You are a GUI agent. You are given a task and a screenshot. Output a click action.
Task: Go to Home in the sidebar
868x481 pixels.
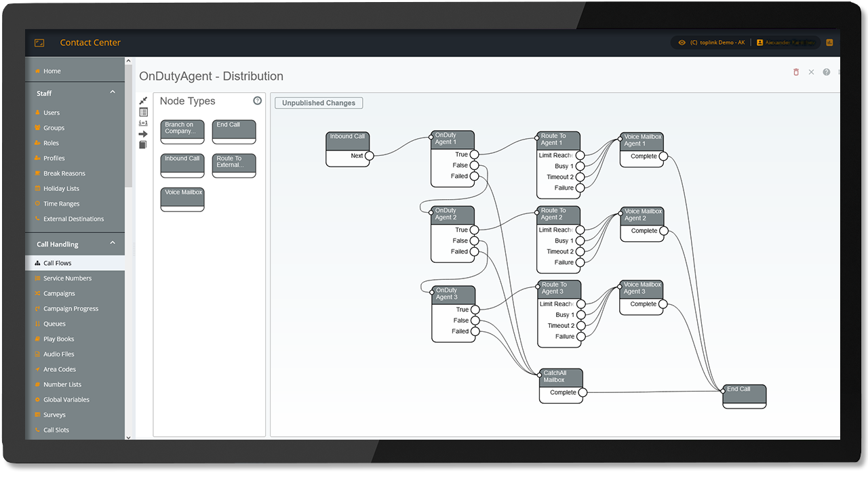click(52, 71)
